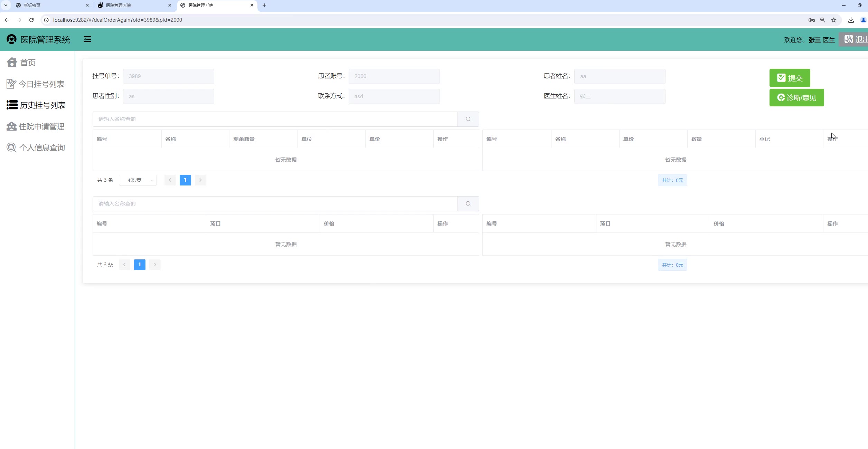Open the browser downloads icon
Image resolution: width=868 pixels, height=449 pixels.
(851, 20)
